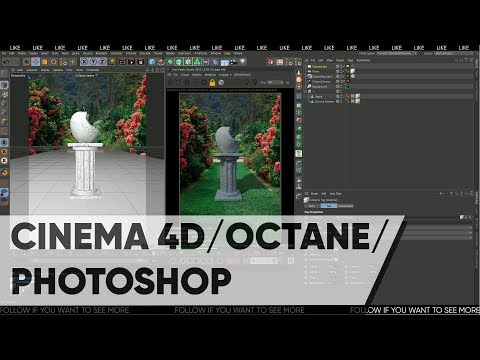Click the white Light bulb icon
Viewport: 480px width, 360px height.
pyautogui.click(x=243, y=61)
